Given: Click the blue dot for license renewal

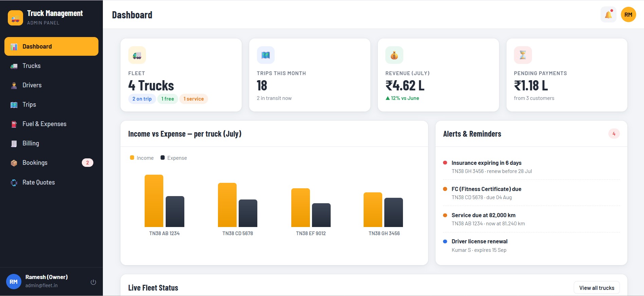Looking at the screenshot, I should click(445, 241).
